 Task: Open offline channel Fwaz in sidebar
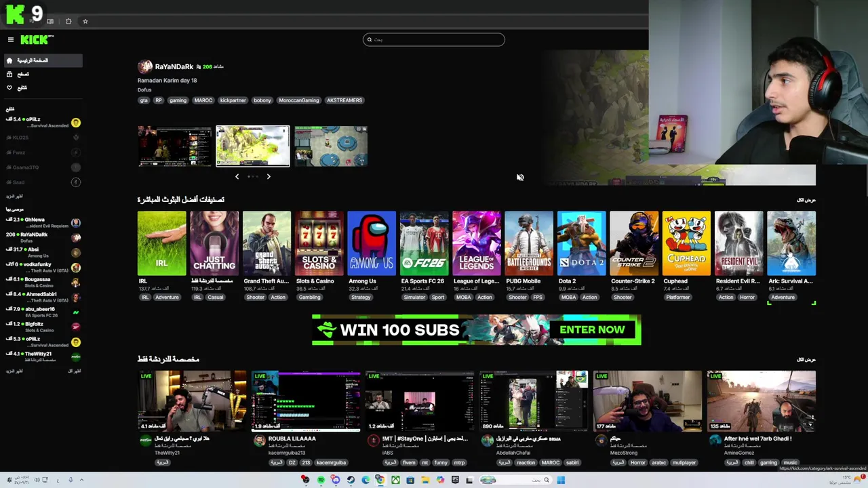point(43,152)
